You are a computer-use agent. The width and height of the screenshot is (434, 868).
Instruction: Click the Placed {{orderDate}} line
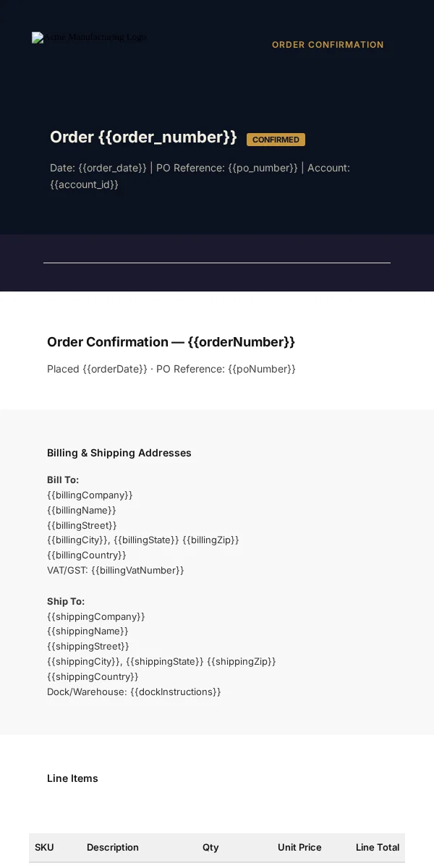[x=171, y=369]
